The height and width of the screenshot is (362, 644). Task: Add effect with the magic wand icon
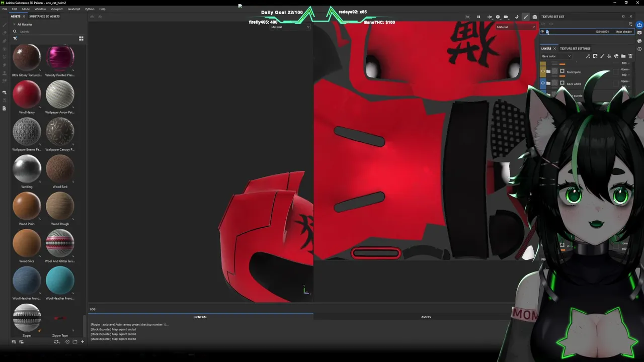coord(588,56)
